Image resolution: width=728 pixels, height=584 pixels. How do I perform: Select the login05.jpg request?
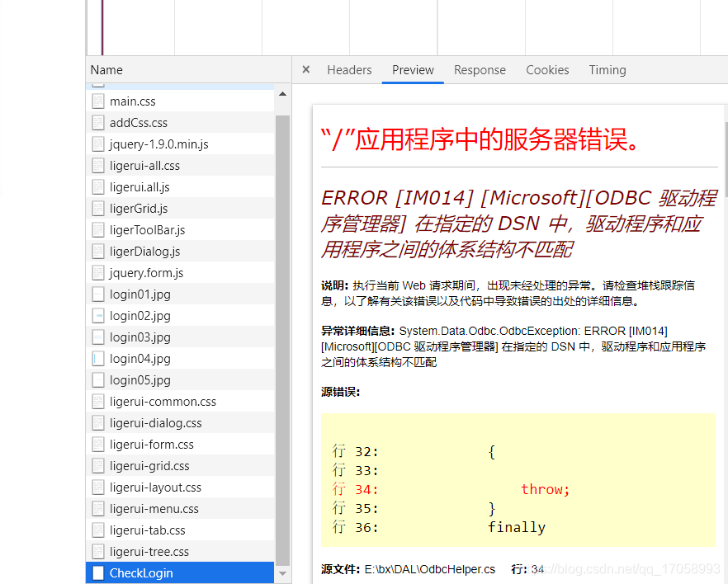(x=149, y=379)
